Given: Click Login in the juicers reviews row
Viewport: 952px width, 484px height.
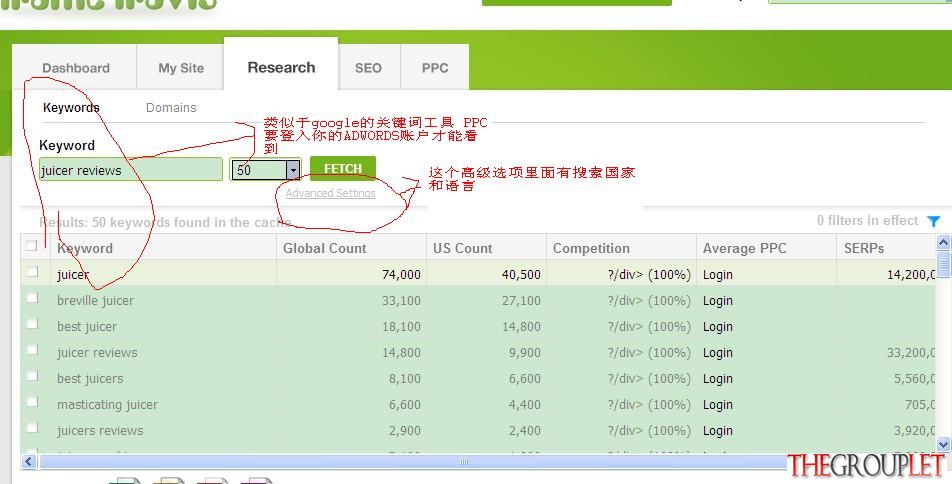Looking at the screenshot, I should coord(718,431).
